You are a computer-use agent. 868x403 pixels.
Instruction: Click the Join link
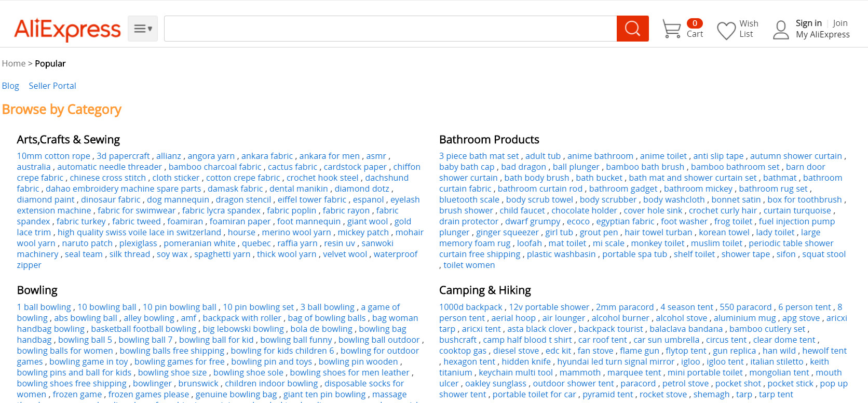[840, 23]
